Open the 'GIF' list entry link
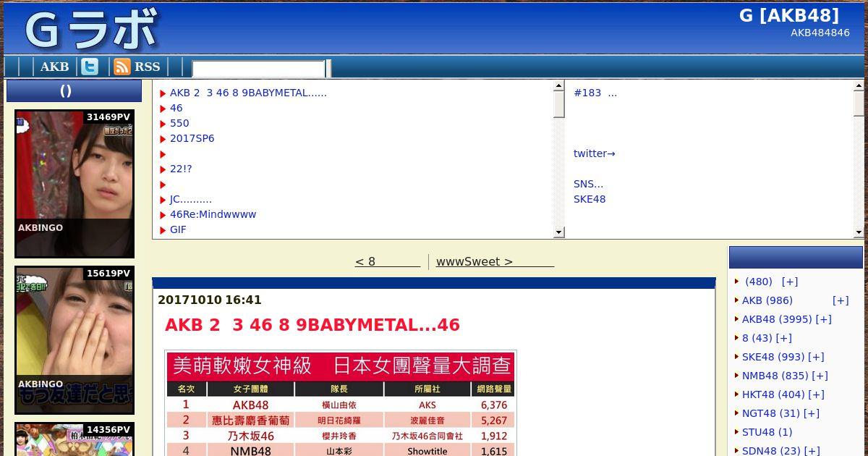 pos(178,229)
